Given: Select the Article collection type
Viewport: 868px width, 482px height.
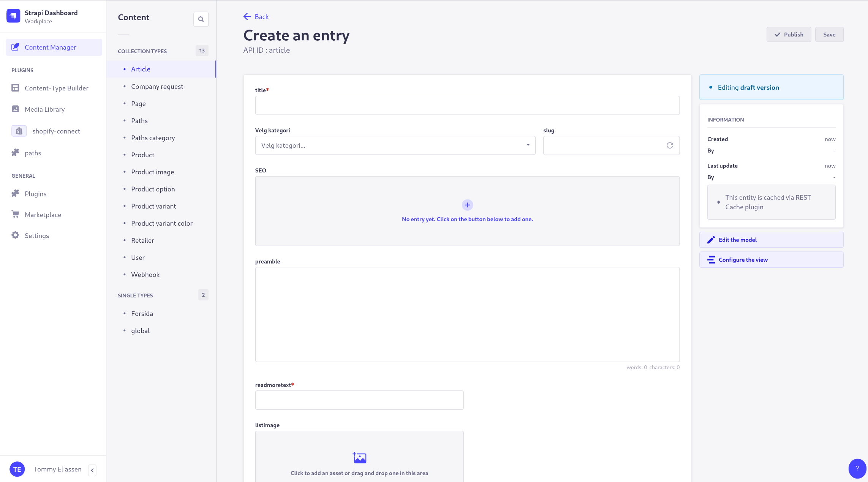Looking at the screenshot, I should click(141, 69).
